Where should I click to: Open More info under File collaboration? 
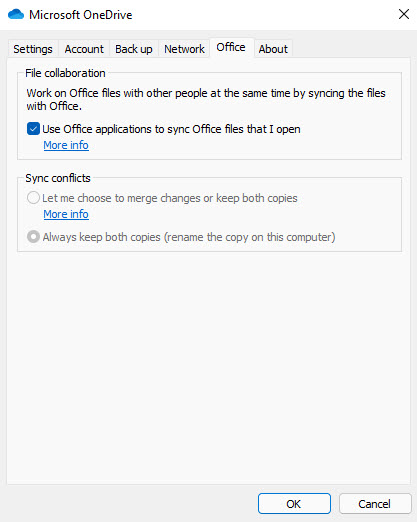pyautogui.click(x=66, y=145)
